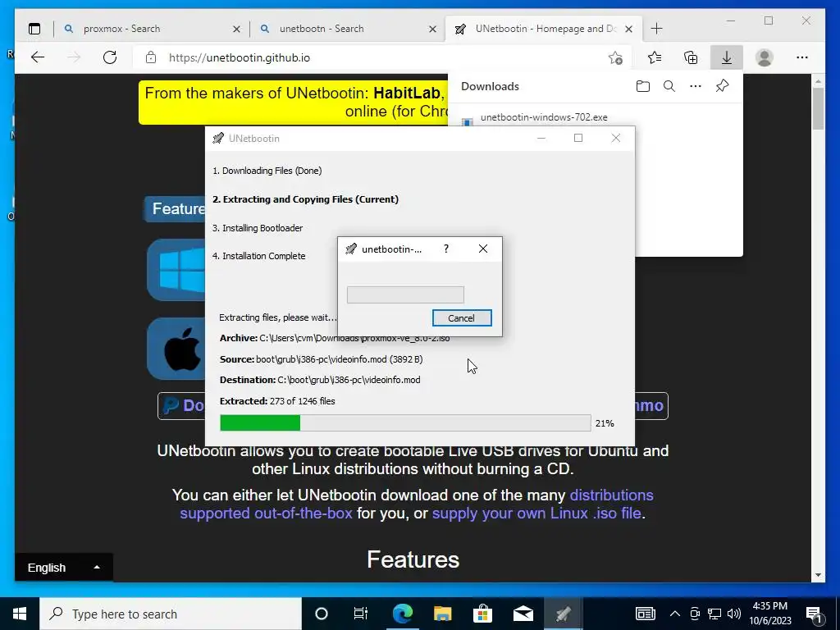View site information lock icon
The width and height of the screenshot is (840, 630).
(151, 57)
